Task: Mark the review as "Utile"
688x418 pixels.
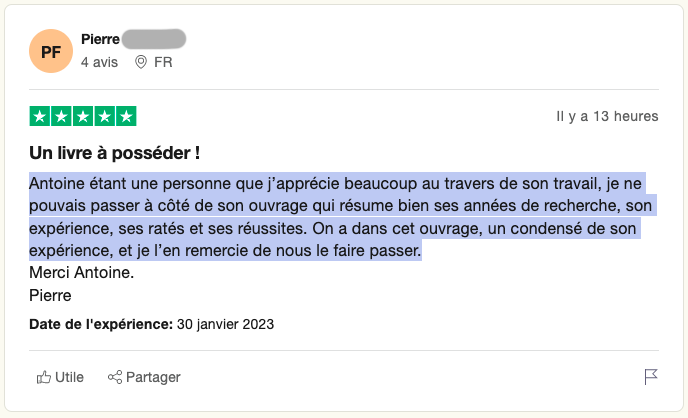Action: click(69, 377)
